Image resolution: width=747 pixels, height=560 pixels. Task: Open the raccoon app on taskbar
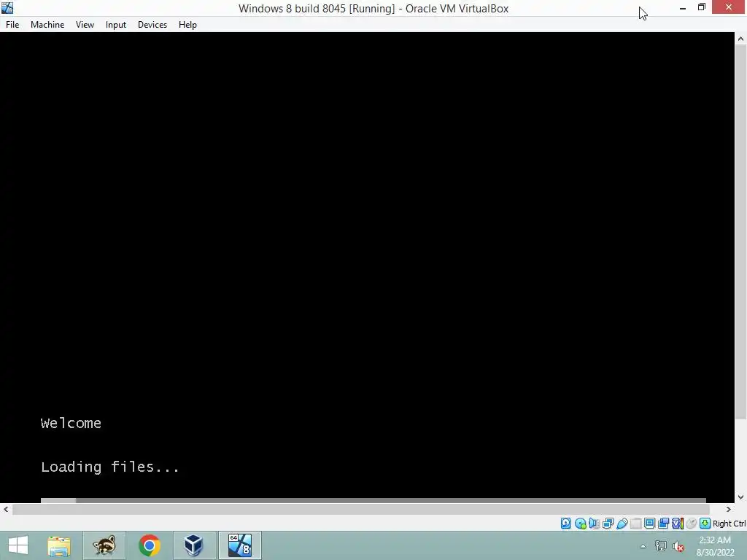coord(104,545)
